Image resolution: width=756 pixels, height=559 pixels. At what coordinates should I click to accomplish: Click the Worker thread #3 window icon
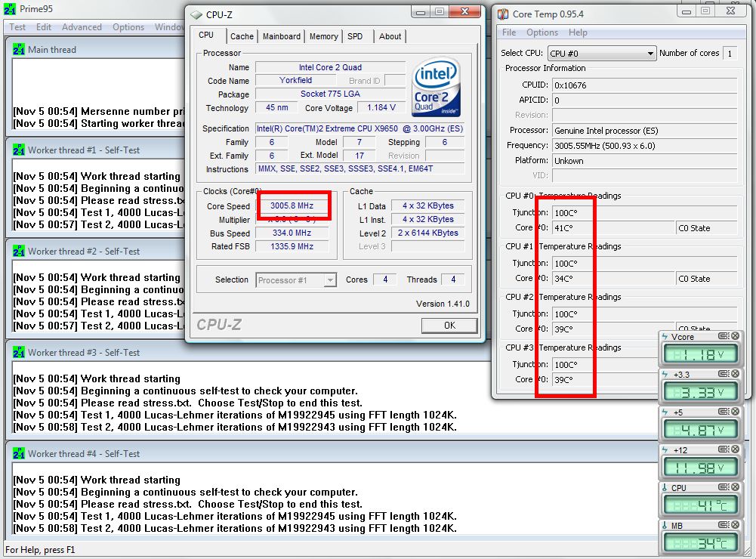(x=19, y=353)
